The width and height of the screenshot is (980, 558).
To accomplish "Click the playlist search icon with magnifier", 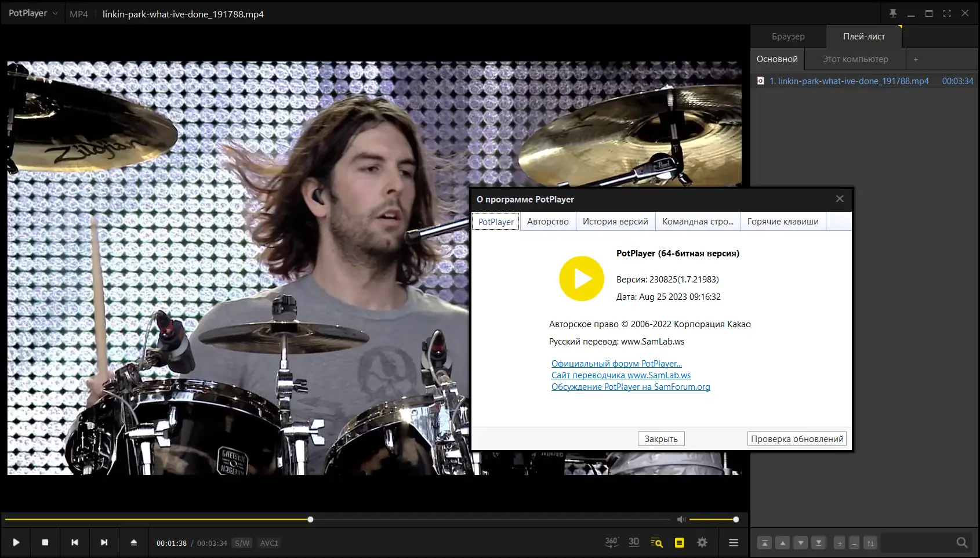I will 656,542.
